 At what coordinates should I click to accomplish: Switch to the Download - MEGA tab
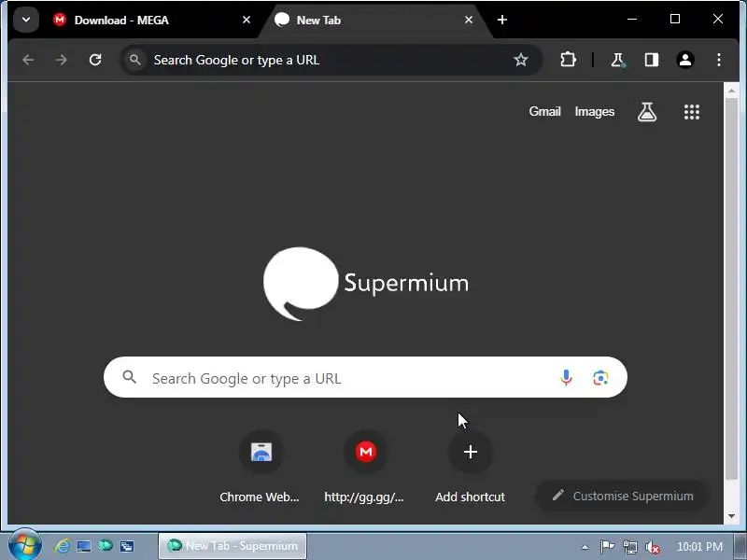150,20
